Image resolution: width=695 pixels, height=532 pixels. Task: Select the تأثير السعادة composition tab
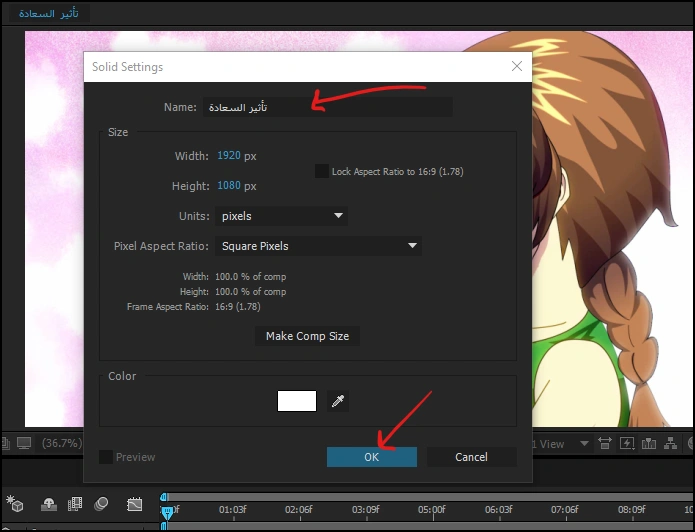(49, 13)
